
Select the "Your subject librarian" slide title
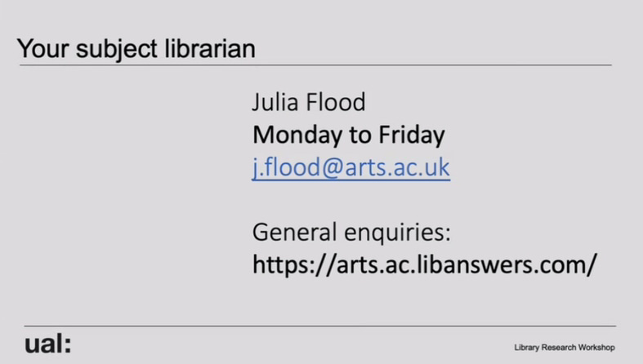tap(136, 48)
